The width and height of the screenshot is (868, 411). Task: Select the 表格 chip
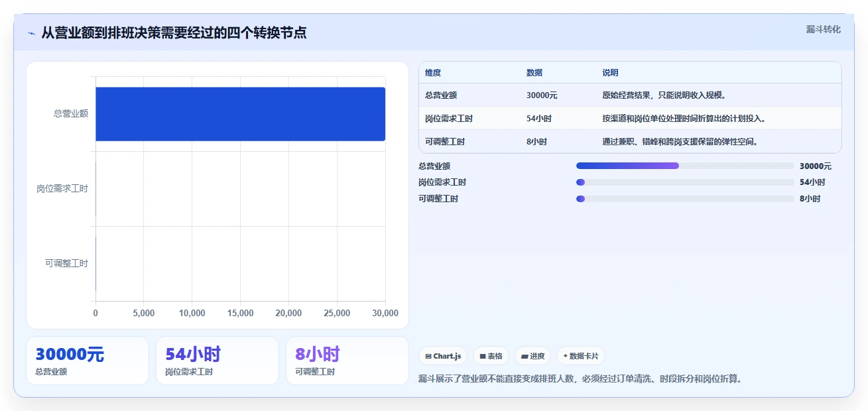[x=491, y=356]
